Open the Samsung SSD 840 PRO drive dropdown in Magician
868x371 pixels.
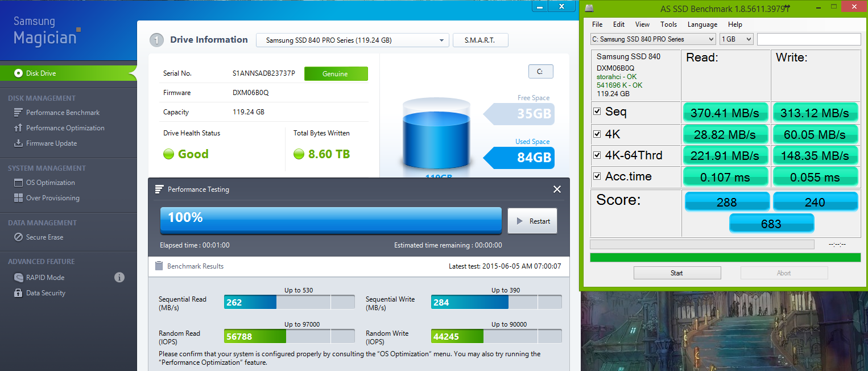click(x=352, y=40)
